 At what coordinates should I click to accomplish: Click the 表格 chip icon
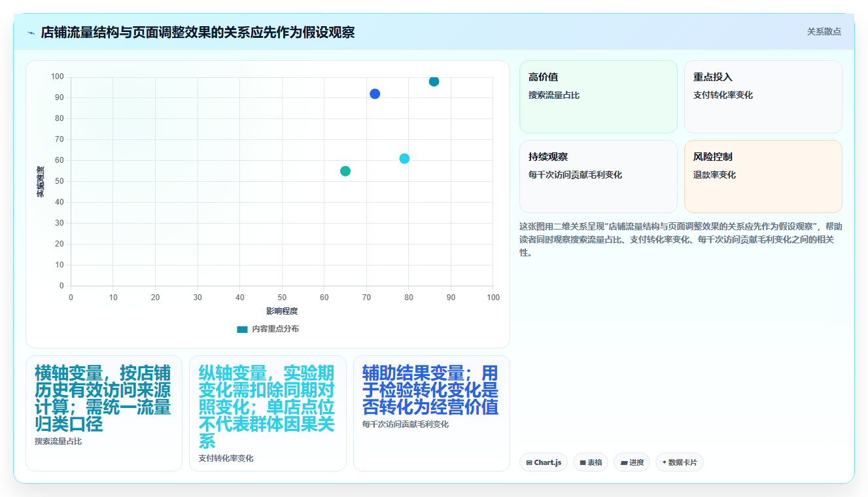point(582,462)
